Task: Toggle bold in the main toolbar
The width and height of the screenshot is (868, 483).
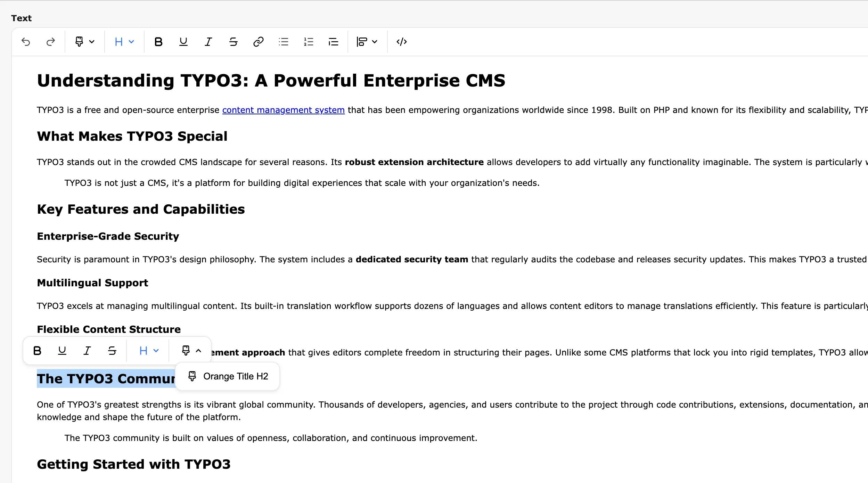Action: click(158, 42)
